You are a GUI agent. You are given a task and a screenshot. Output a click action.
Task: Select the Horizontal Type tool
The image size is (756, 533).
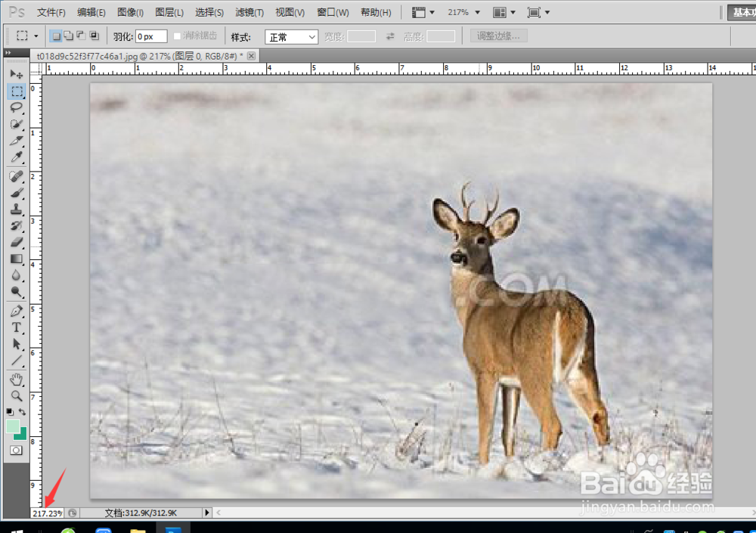coord(17,327)
